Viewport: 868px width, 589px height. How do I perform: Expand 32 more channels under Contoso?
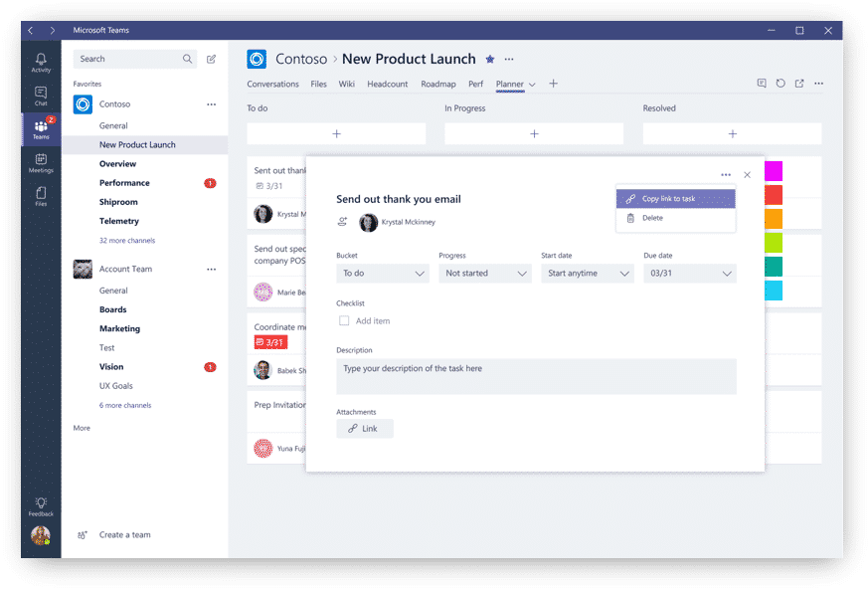click(x=127, y=241)
